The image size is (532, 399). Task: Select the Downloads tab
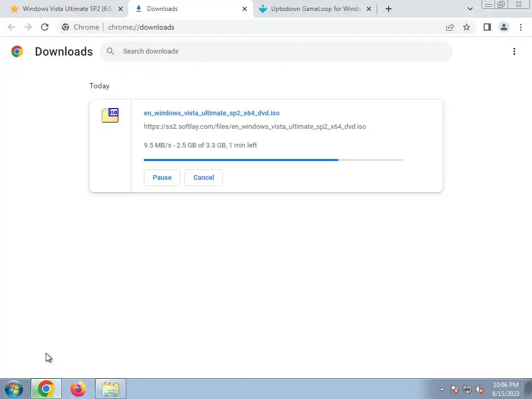coord(191,9)
